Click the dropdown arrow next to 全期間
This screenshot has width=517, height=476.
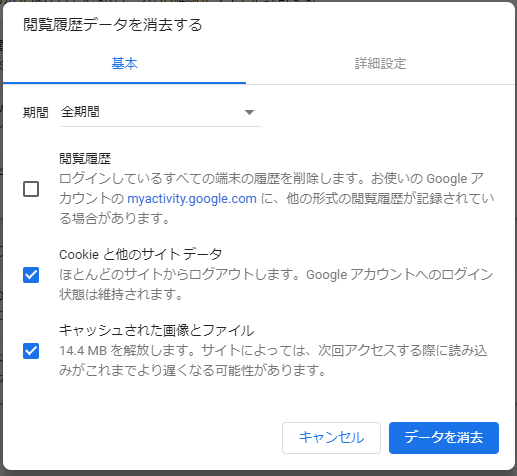pos(249,112)
